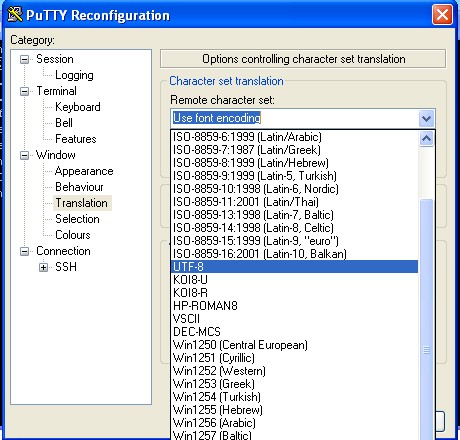Select Logging category
460x440 pixels.
[x=74, y=75]
